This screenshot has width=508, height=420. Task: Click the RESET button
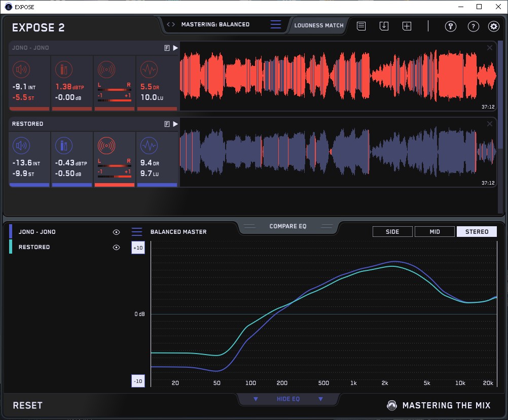[28, 405]
